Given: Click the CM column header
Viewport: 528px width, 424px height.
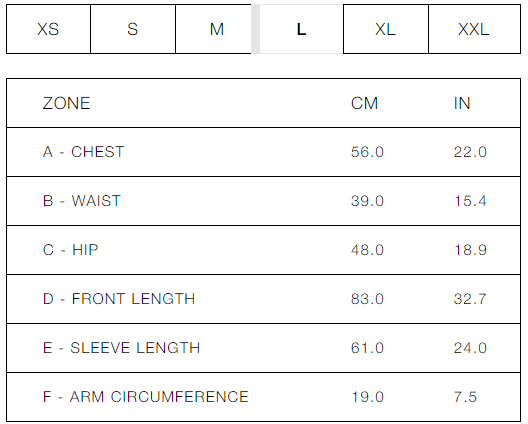Looking at the screenshot, I should tap(364, 103).
